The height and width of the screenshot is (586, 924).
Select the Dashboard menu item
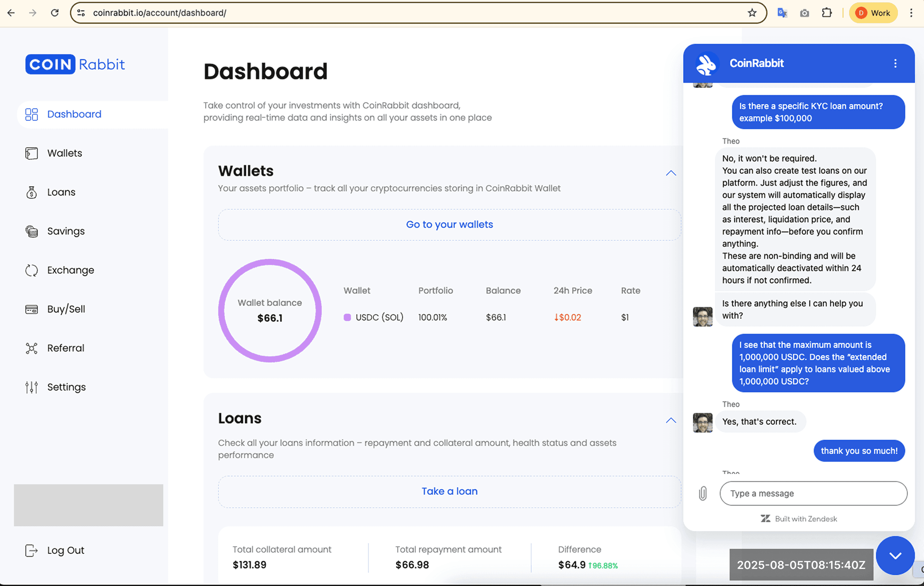click(x=74, y=114)
